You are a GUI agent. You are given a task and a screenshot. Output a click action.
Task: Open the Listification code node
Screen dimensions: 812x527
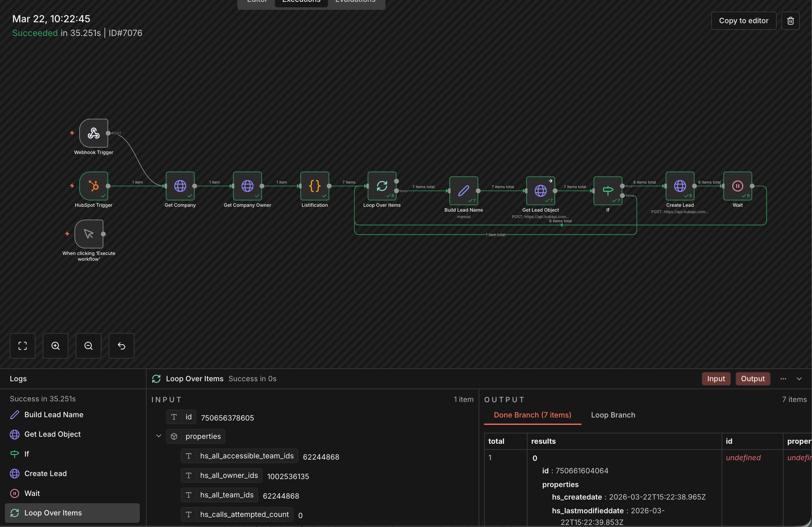314,186
